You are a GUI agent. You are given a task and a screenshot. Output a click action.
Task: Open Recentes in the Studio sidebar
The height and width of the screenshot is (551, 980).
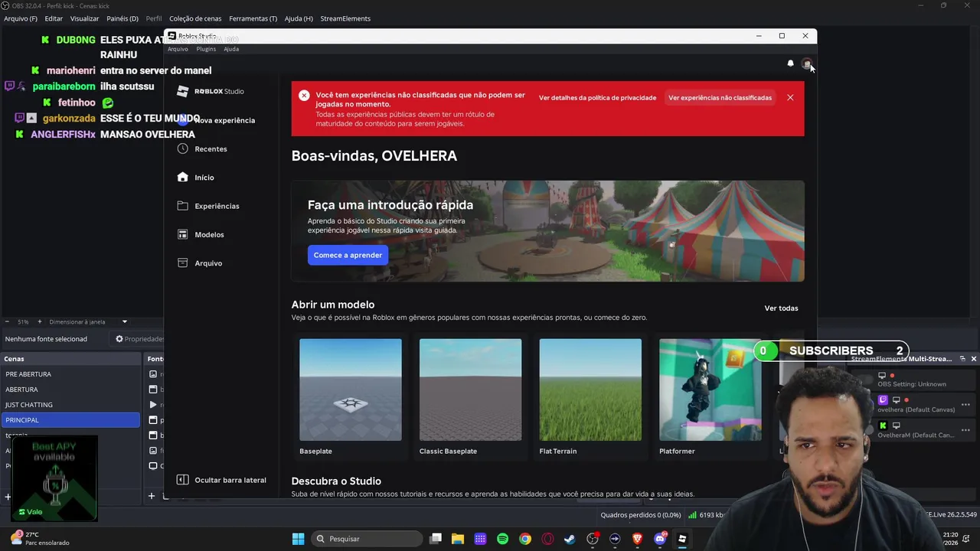[x=211, y=148]
